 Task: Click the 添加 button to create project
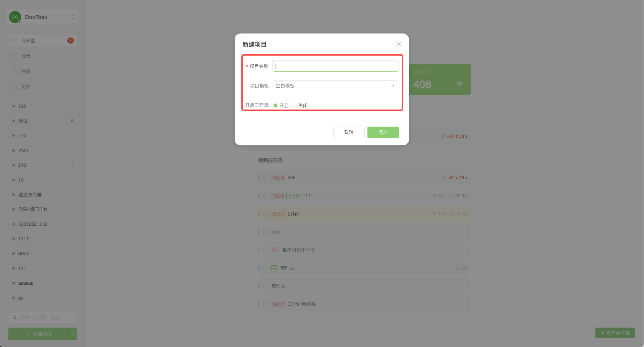point(383,132)
